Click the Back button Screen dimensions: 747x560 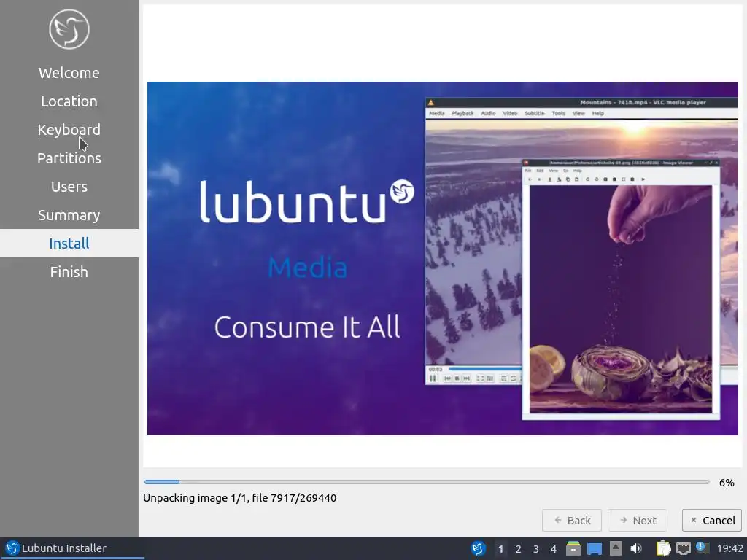pos(572,521)
